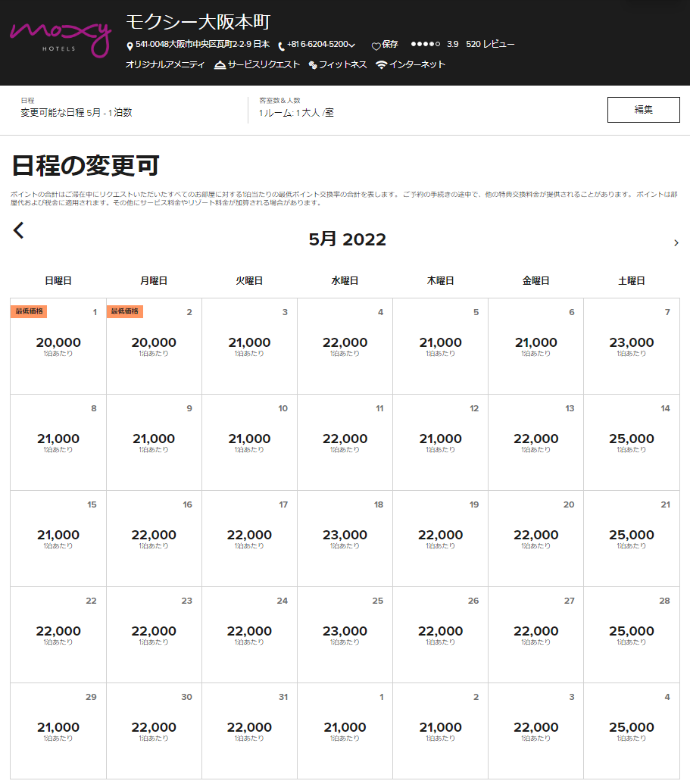The width and height of the screenshot is (690, 784).
Task: Click the service request bell icon
Action: pyautogui.click(x=220, y=65)
